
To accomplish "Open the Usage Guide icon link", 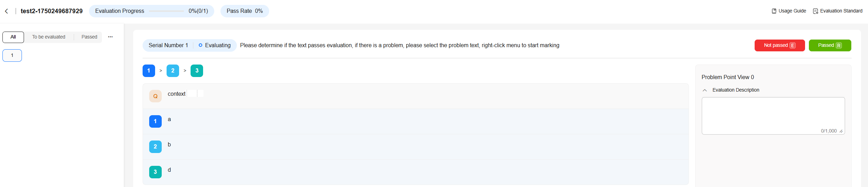I will [774, 11].
